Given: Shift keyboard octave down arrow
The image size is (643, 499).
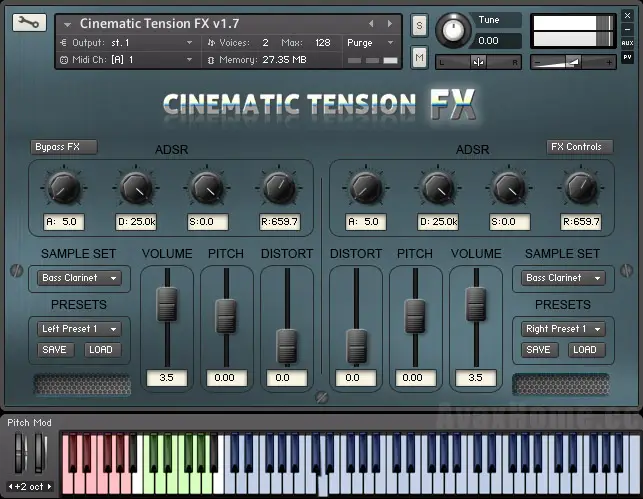Looking at the screenshot, I should coord(11,487).
